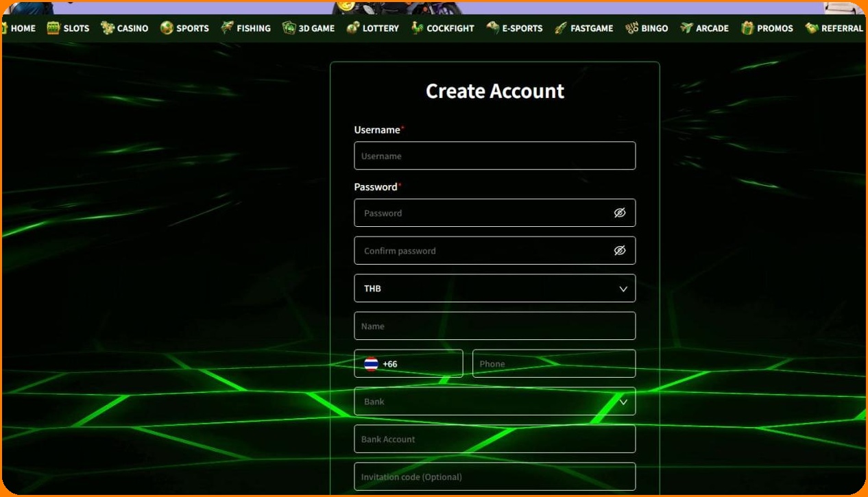Show password in the Password field
This screenshot has width=868, height=497.
coord(620,213)
